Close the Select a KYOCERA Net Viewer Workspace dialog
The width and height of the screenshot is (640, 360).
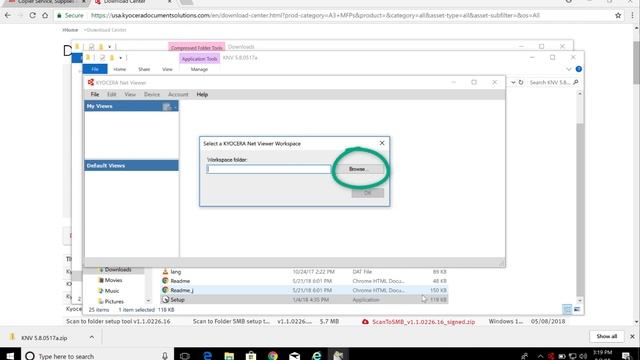382,143
